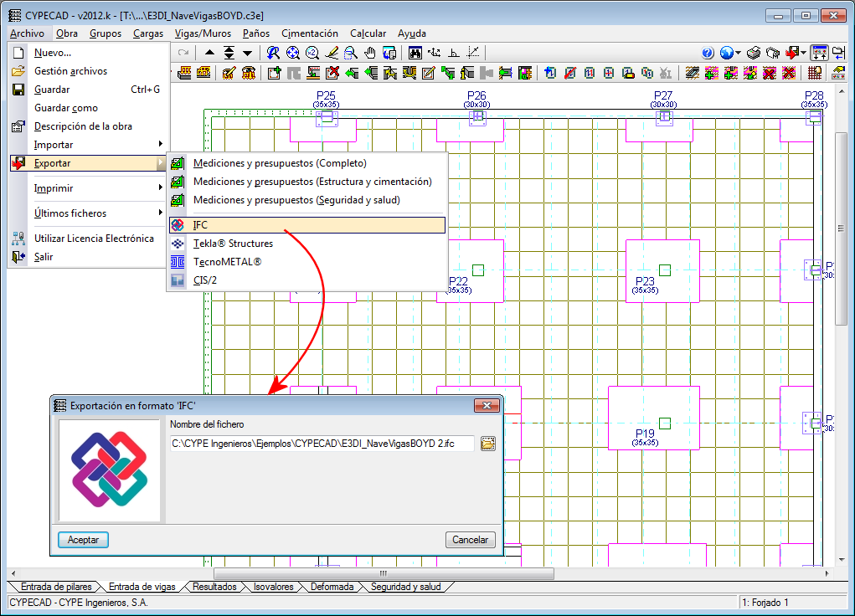Click the binoculars search icon in toolbar
The image size is (855, 616).
[x=415, y=53]
